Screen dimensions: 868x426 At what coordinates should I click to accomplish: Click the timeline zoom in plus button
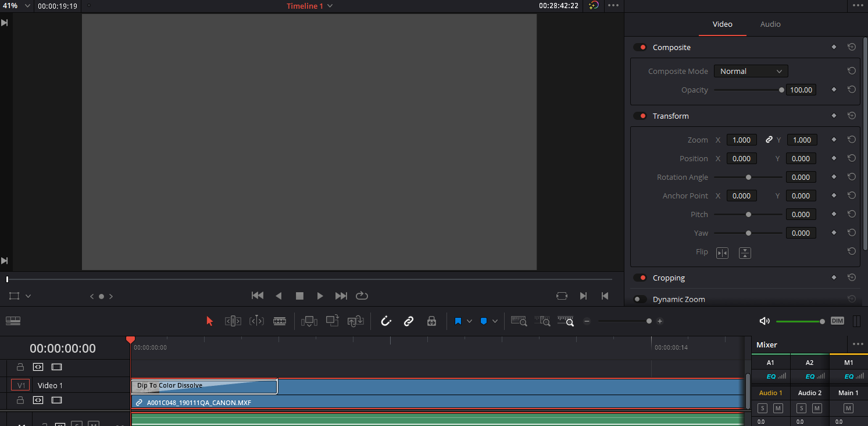pos(660,321)
